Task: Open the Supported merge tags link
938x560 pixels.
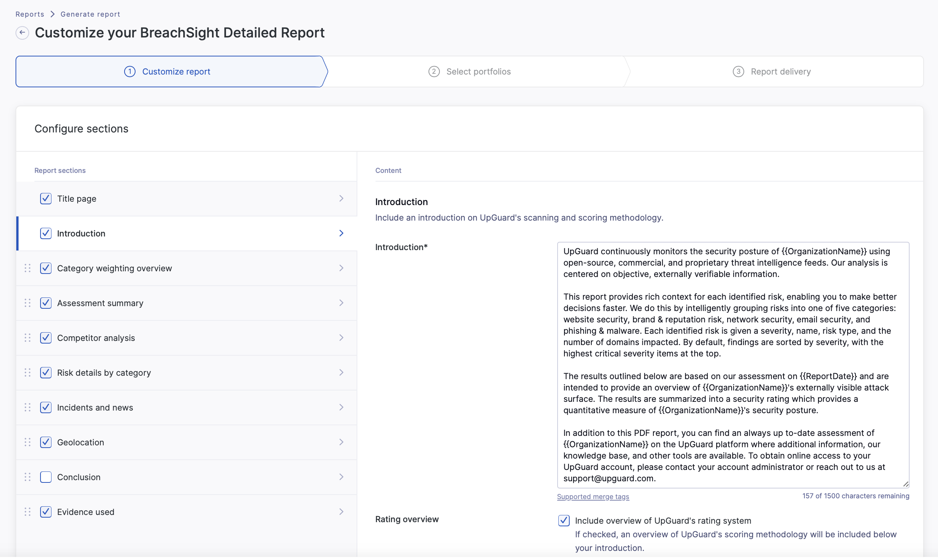Action: click(x=593, y=496)
